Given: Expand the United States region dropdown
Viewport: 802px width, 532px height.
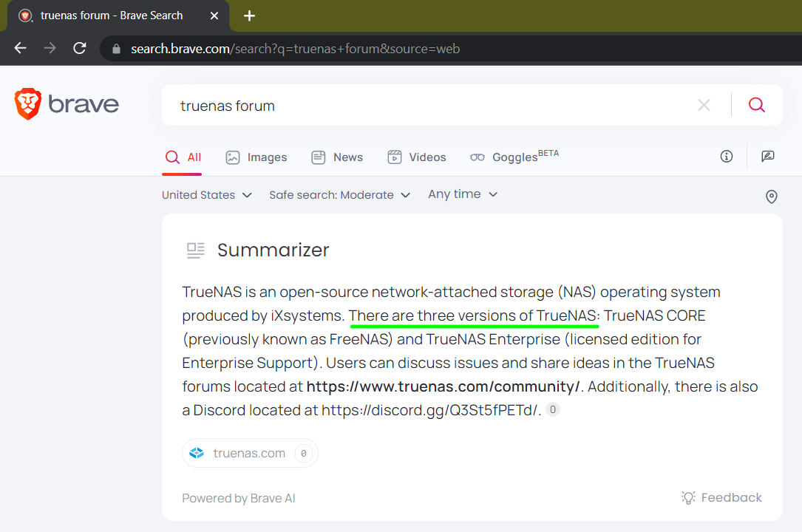Looking at the screenshot, I should click(207, 195).
